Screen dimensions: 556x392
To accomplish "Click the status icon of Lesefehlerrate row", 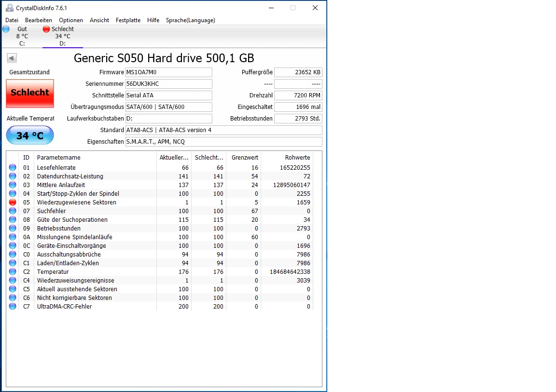I will tap(13, 167).
